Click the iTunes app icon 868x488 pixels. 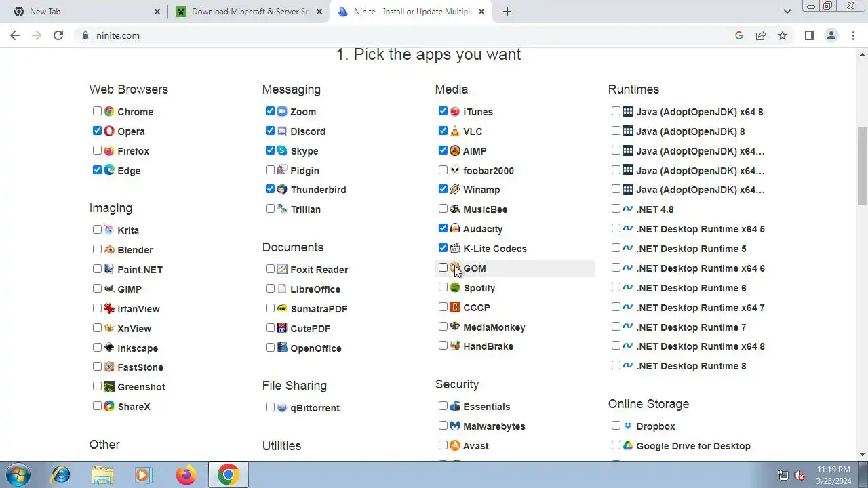tap(455, 111)
